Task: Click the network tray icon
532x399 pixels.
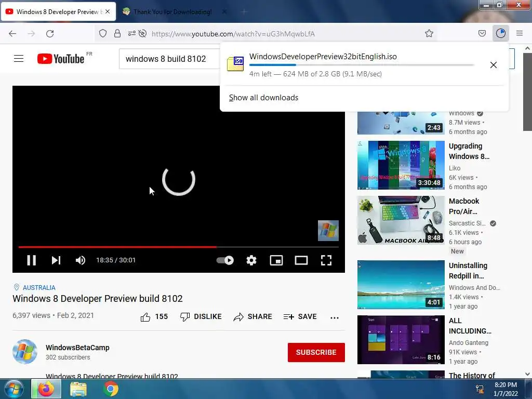Action: point(480,389)
